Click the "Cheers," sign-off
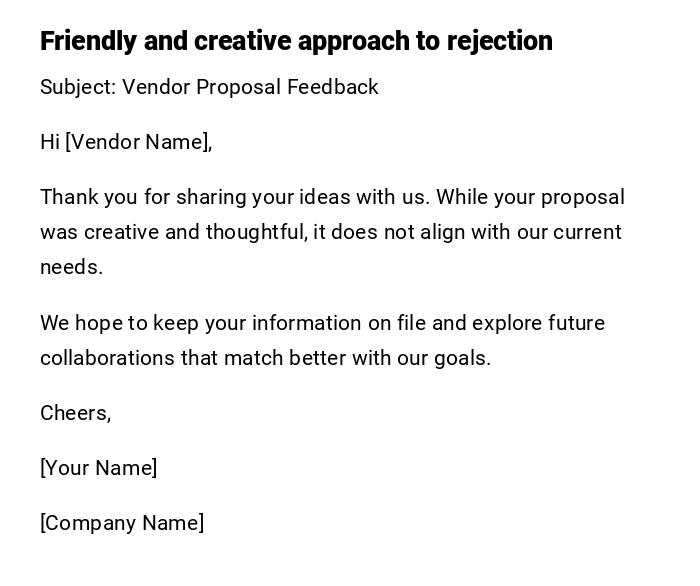Image resolution: width=700 pixels, height=586 pixels. (x=75, y=413)
